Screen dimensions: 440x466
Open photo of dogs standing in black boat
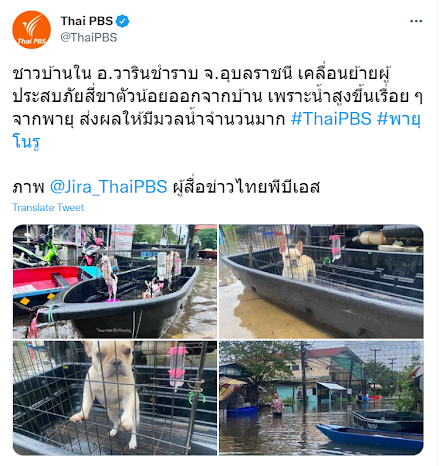point(115,281)
